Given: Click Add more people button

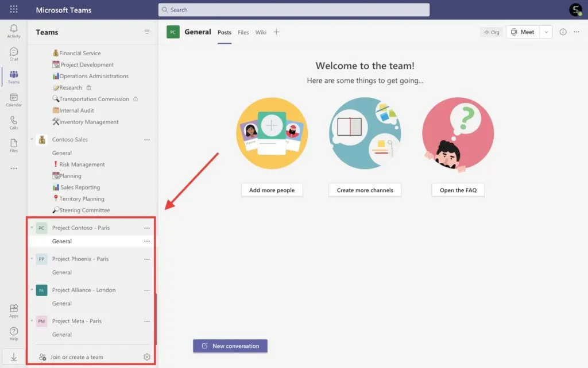Looking at the screenshot, I should tap(272, 190).
